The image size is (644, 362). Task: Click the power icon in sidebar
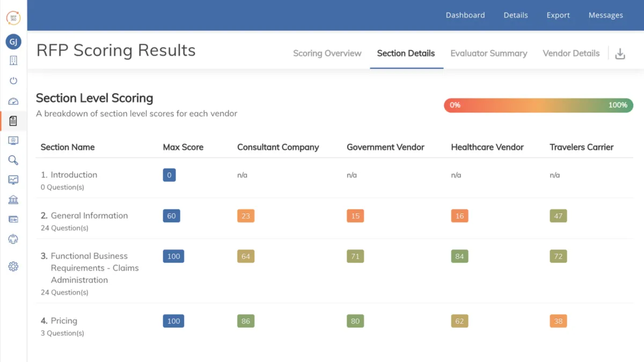pyautogui.click(x=13, y=81)
